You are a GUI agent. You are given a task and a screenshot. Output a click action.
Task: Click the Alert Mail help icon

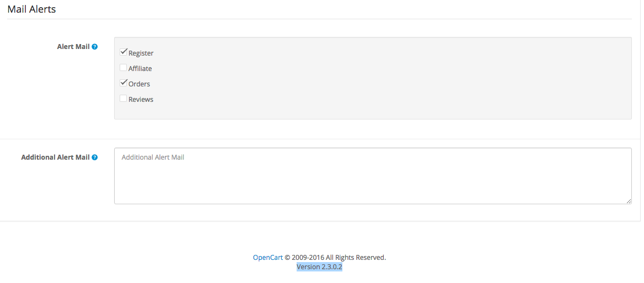click(x=94, y=47)
